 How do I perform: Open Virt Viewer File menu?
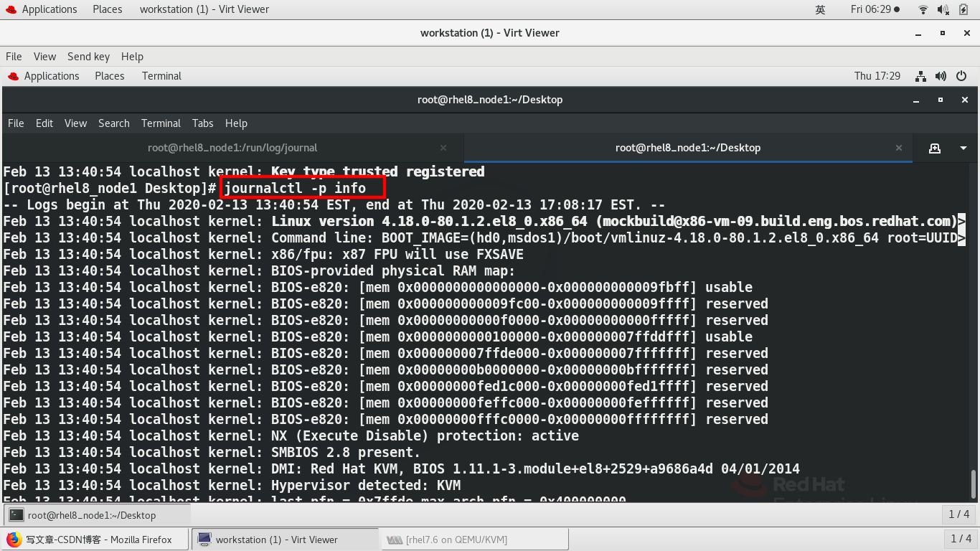(x=14, y=57)
